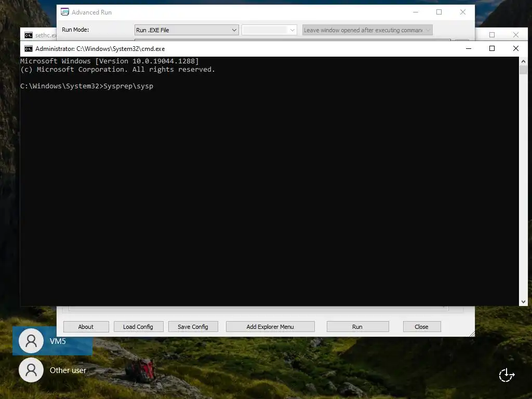Select the Other user account

(x=52, y=370)
